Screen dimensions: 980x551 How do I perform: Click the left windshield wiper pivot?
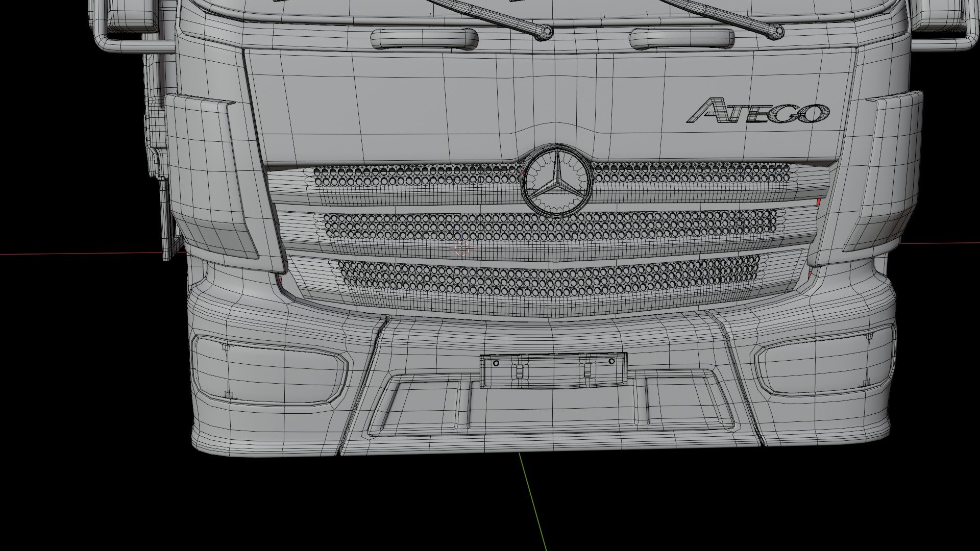[546, 32]
